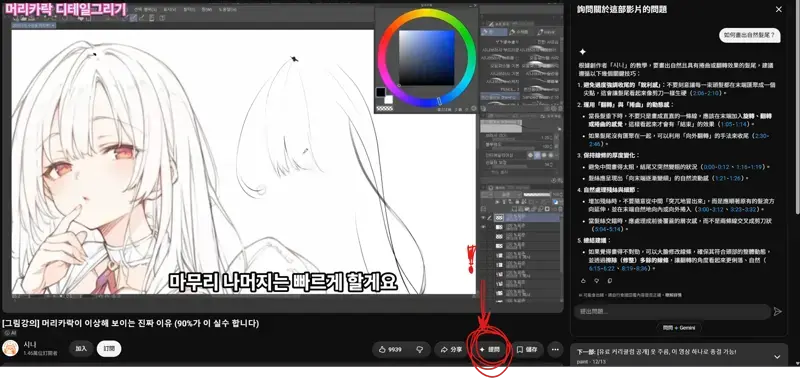
Task: Click the 提問 Gemini label under input
Action: click(x=679, y=327)
